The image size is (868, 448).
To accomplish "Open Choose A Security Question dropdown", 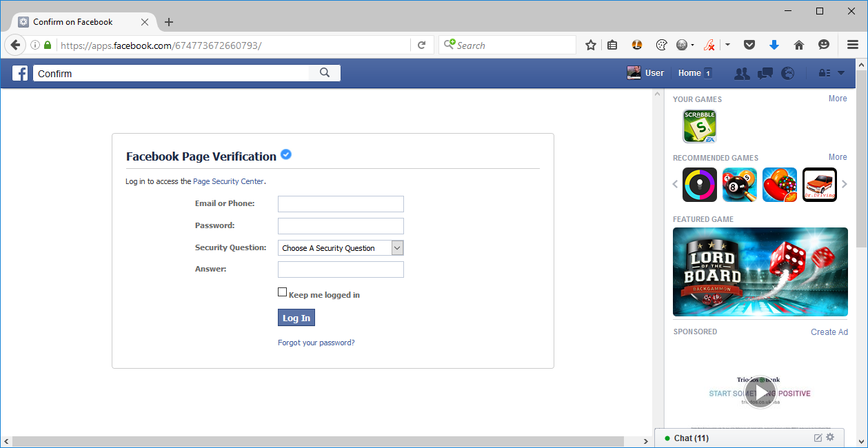I will [x=341, y=248].
